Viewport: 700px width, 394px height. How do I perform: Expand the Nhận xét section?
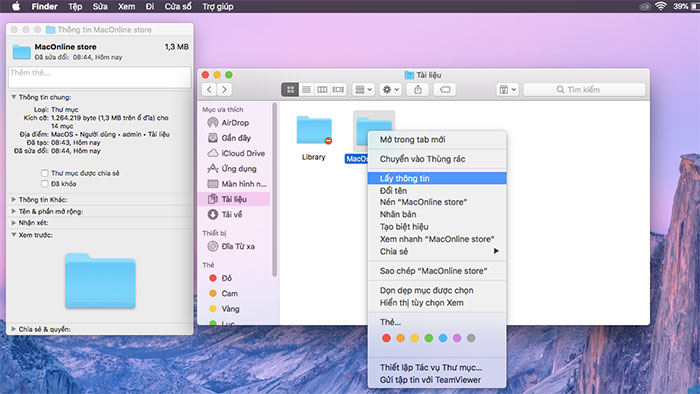(14, 222)
